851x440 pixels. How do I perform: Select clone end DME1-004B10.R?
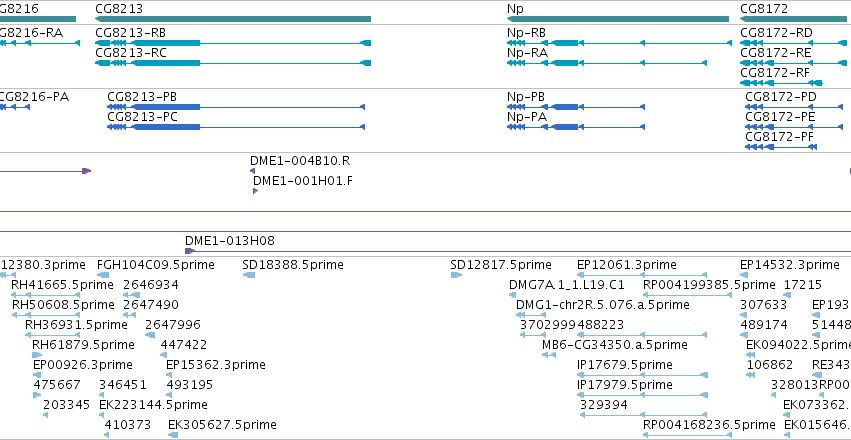252,171
